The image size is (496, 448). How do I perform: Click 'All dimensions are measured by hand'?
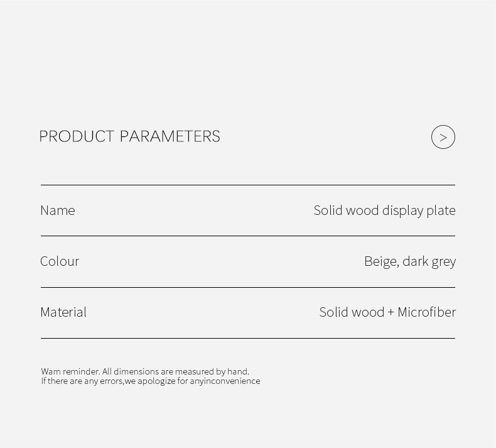176,371
